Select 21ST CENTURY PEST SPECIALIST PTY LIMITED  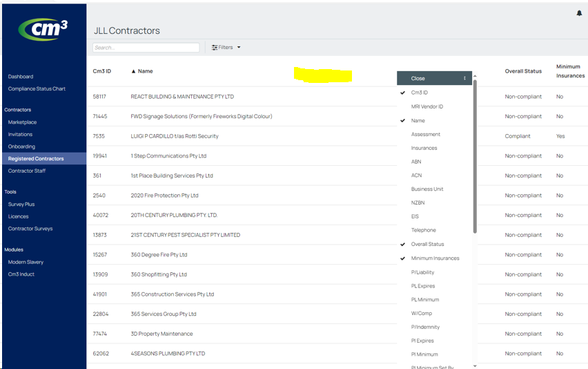point(185,235)
